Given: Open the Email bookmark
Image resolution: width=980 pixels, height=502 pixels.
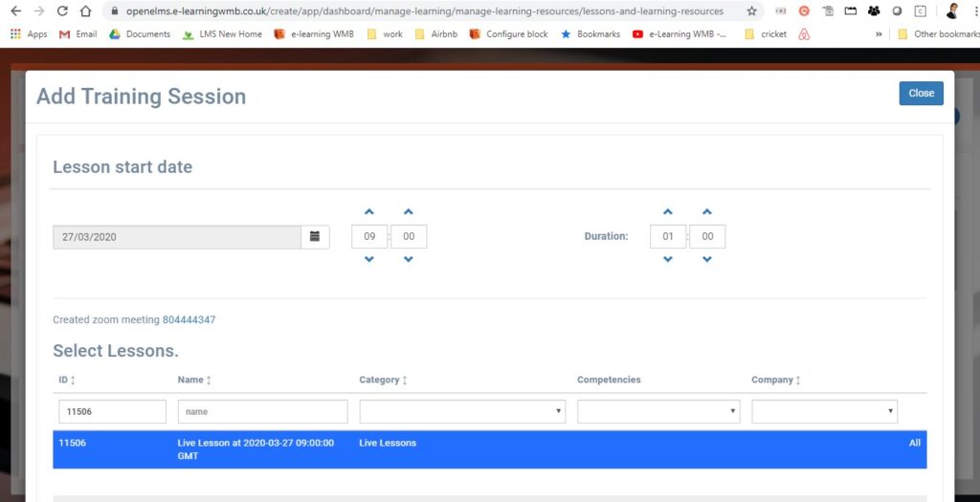Looking at the screenshot, I should pyautogui.click(x=78, y=34).
